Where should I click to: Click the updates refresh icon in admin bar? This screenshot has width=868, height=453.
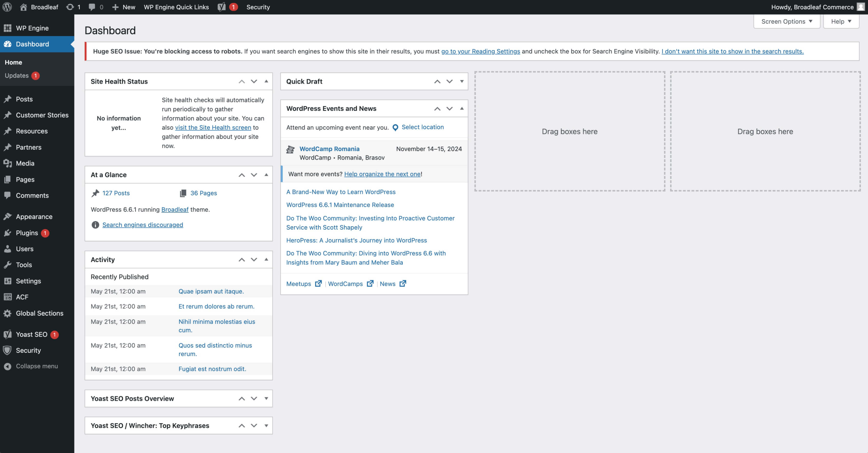tap(70, 7)
